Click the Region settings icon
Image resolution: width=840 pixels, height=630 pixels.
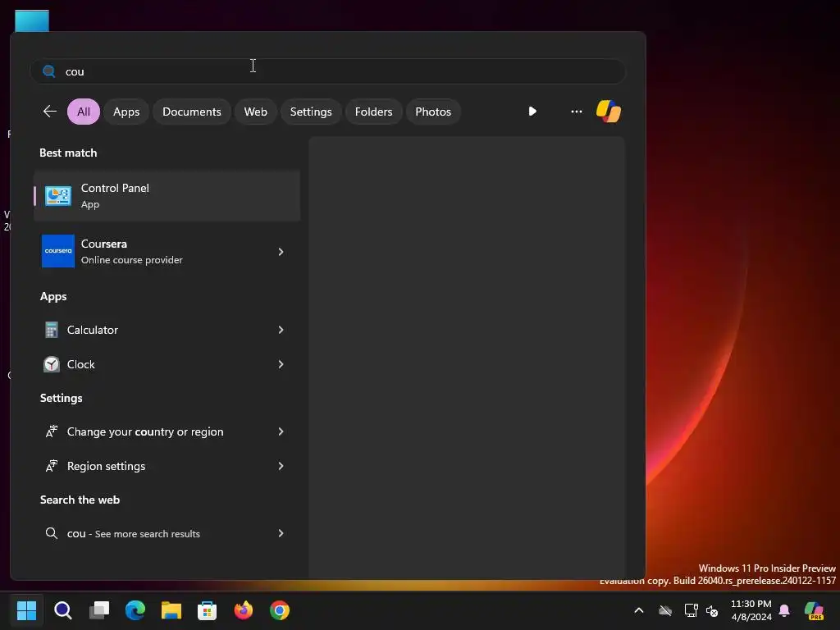52,466
